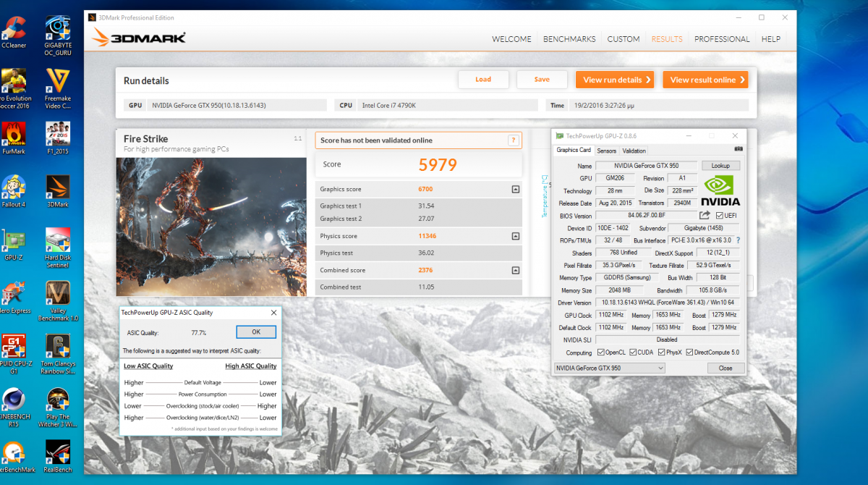The width and height of the screenshot is (868, 485).
Task: Click the Lookup button in GPU-Z
Action: [x=720, y=166]
